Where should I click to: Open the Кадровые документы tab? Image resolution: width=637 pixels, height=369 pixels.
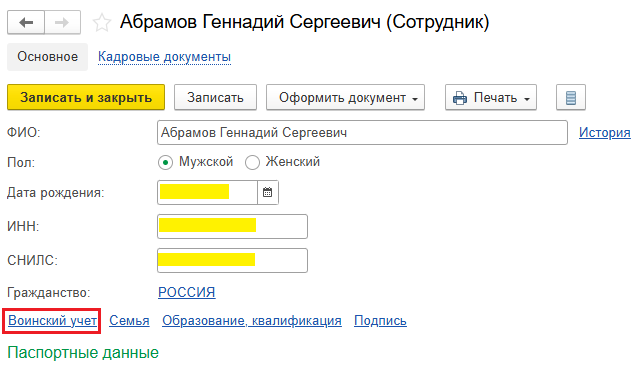pyautogui.click(x=165, y=57)
